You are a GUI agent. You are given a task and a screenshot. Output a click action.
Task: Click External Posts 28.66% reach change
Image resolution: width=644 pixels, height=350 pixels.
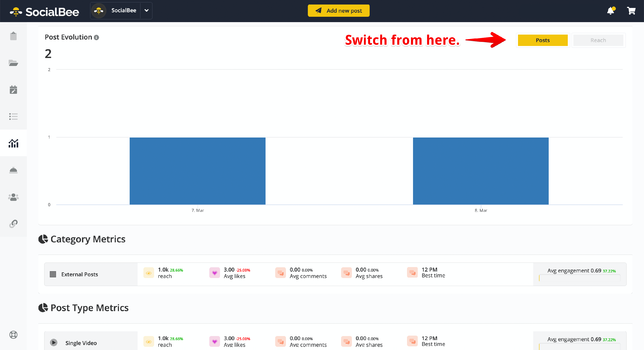[176, 270]
